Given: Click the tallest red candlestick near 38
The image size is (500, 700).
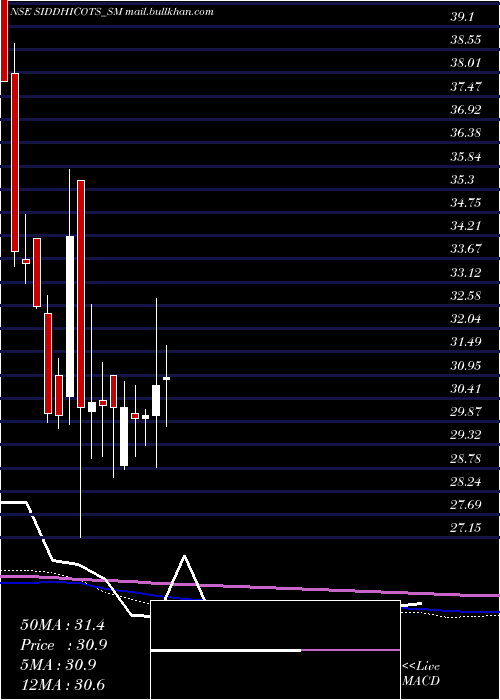Looking at the screenshot, I should [x=15, y=162].
